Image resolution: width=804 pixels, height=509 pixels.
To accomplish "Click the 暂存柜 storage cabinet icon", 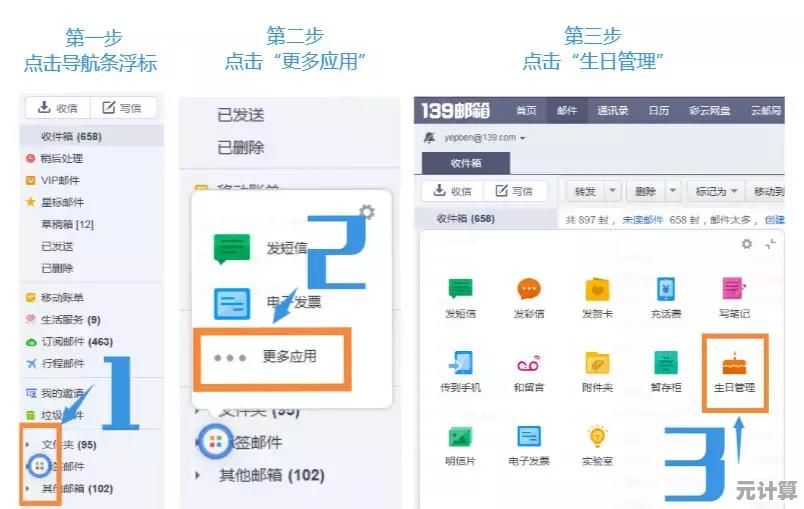I will (666, 362).
